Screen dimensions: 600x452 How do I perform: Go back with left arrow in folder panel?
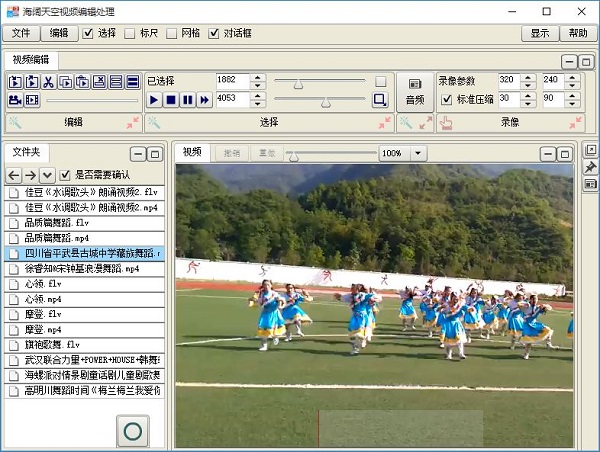click(x=14, y=175)
